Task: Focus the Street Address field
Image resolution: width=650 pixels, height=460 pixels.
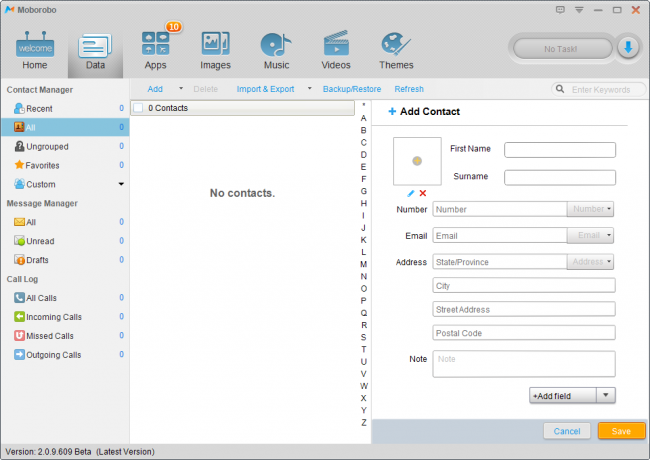Action: pos(524,309)
